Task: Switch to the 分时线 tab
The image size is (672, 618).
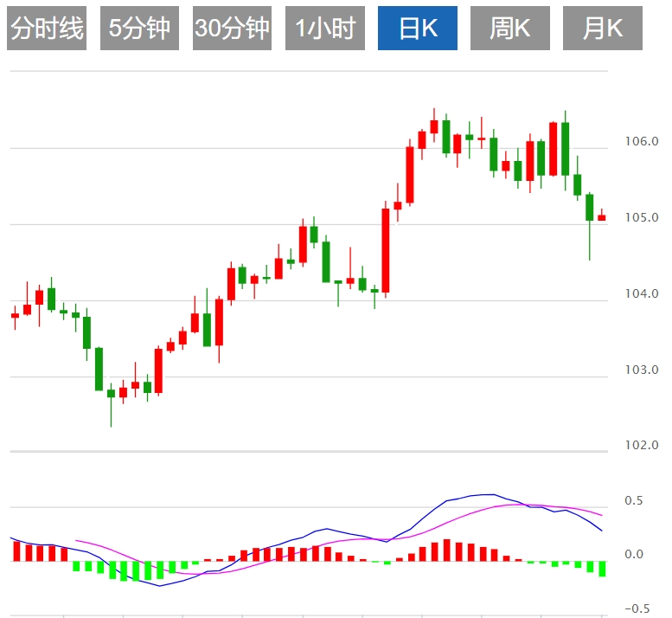Action: [47, 29]
